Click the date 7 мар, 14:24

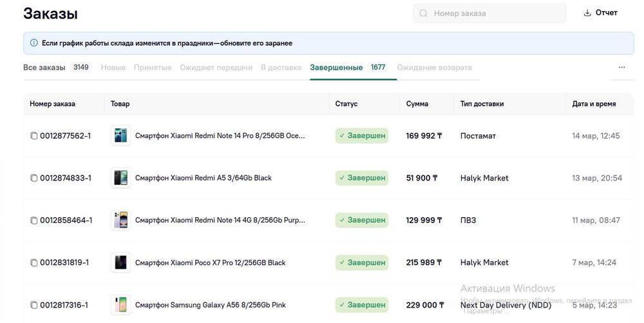click(x=594, y=262)
